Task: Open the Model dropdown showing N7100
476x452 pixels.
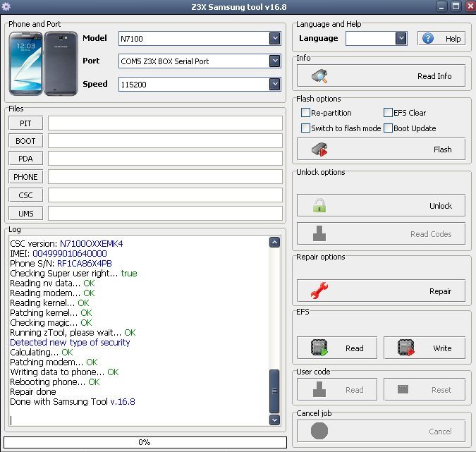Action: (x=275, y=38)
